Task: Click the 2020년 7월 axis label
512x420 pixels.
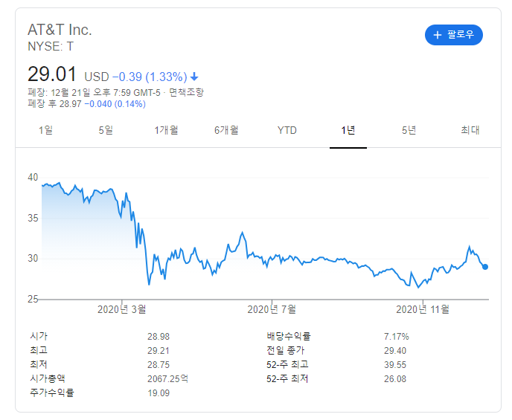Action: click(x=272, y=309)
